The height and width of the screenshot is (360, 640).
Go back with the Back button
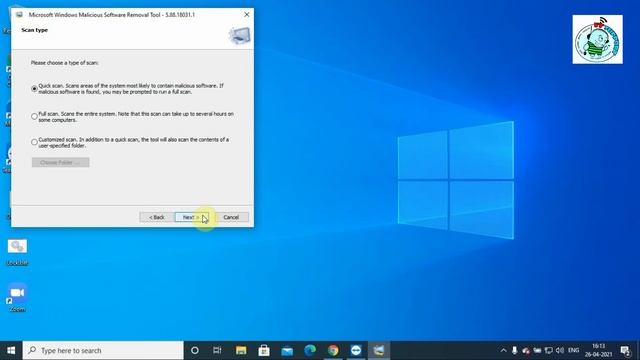tap(157, 217)
